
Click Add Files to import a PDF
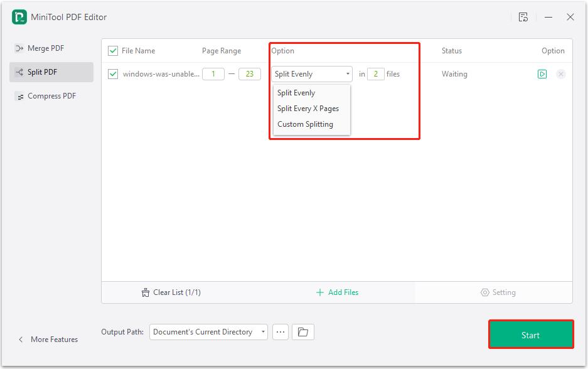coord(337,292)
